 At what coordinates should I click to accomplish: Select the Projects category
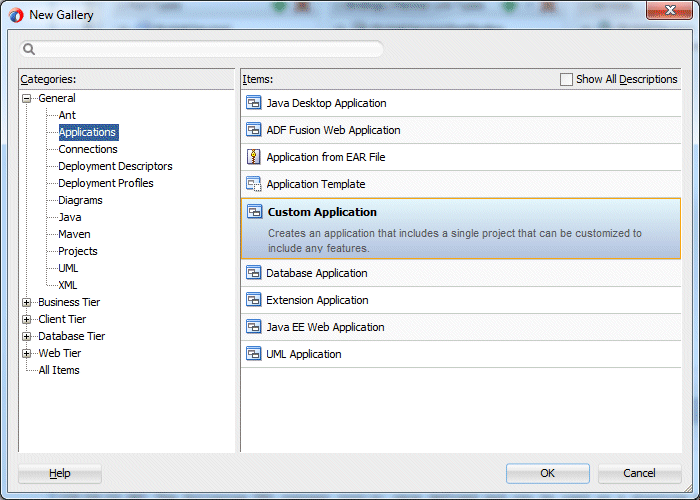(78, 251)
